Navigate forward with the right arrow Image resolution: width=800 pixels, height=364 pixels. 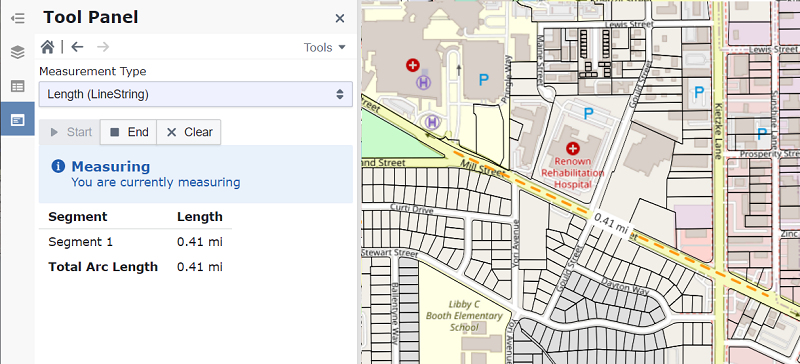pos(103,47)
